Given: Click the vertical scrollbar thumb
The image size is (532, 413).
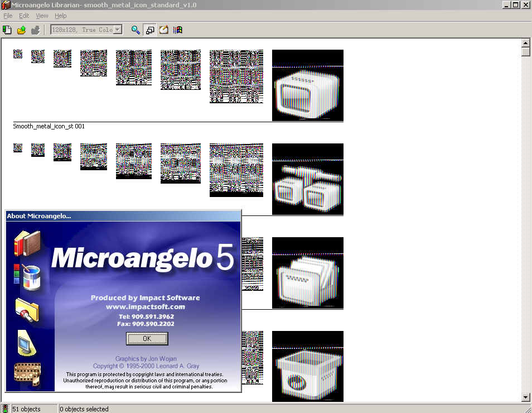Looking at the screenshot, I should [525, 51].
